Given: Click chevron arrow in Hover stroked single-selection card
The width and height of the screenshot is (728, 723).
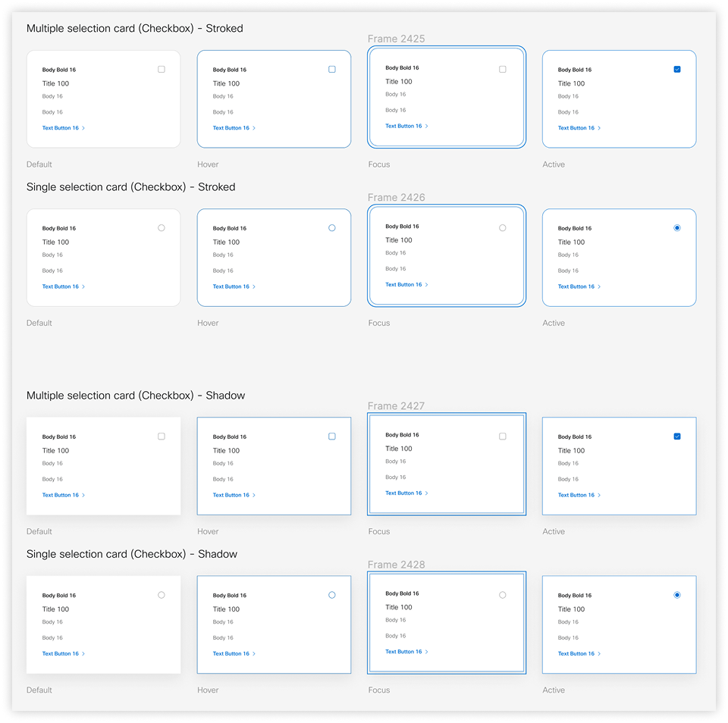Looking at the screenshot, I should coord(254,286).
